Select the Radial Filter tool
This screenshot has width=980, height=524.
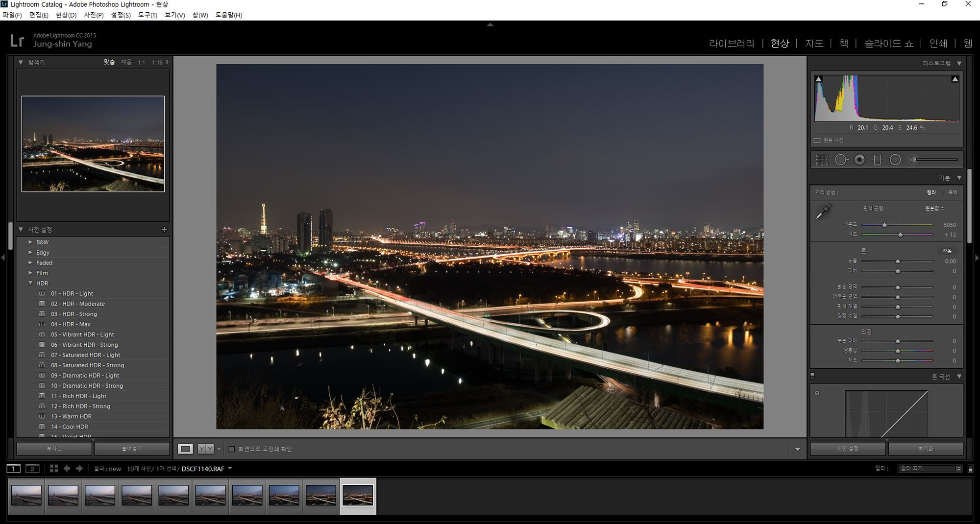pyautogui.click(x=895, y=160)
